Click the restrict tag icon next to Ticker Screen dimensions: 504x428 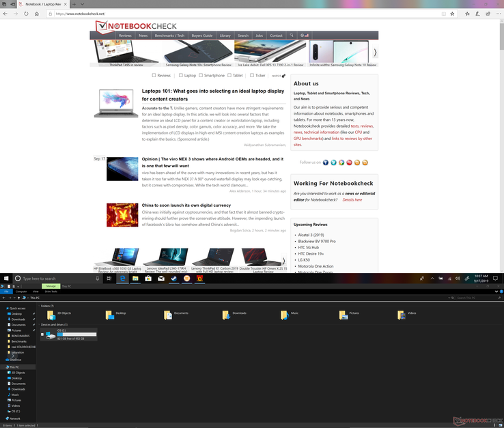tap(283, 76)
